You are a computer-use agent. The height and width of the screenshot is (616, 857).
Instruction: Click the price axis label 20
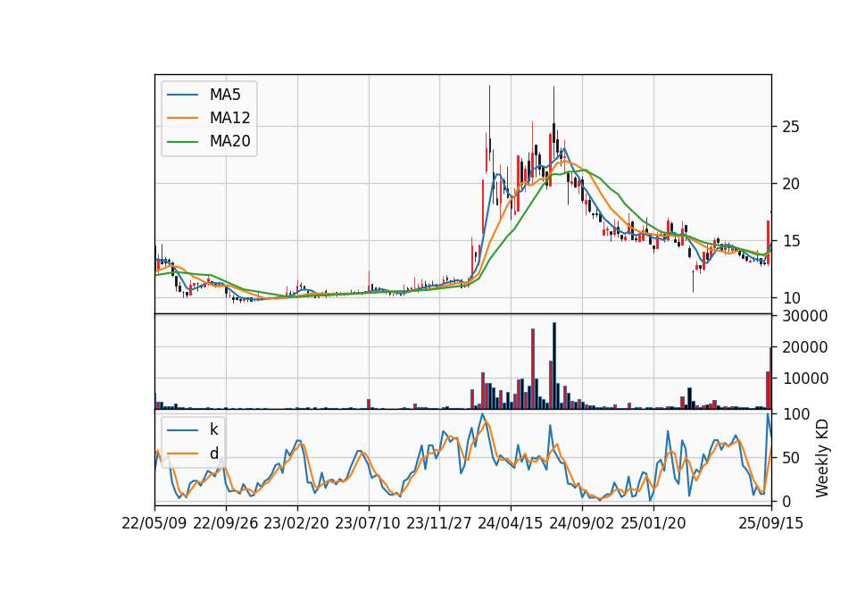pyautogui.click(x=791, y=184)
